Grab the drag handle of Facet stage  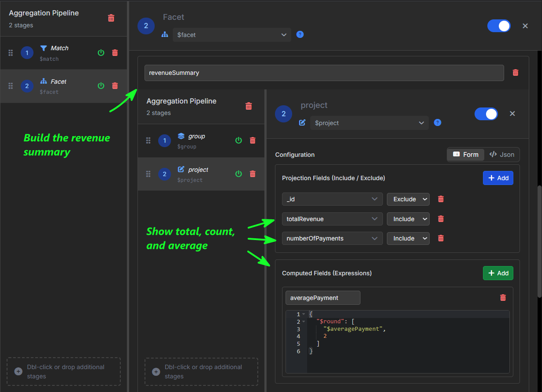(11, 86)
